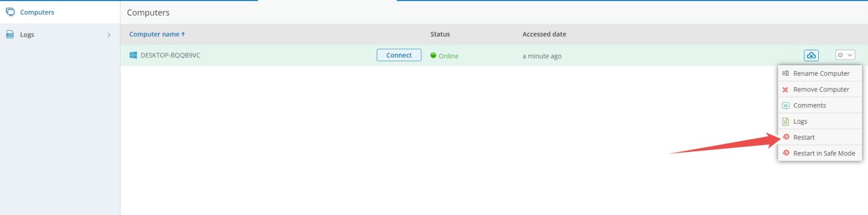Screen dimensions: 868x215
Task: Click the red X Remove Computer icon
Action: pos(785,90)
